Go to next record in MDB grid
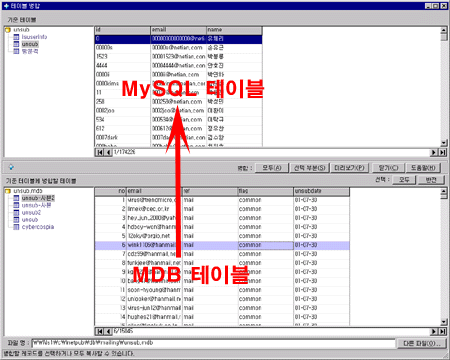This screenshot has width=450, height=360. pos(434,331)
